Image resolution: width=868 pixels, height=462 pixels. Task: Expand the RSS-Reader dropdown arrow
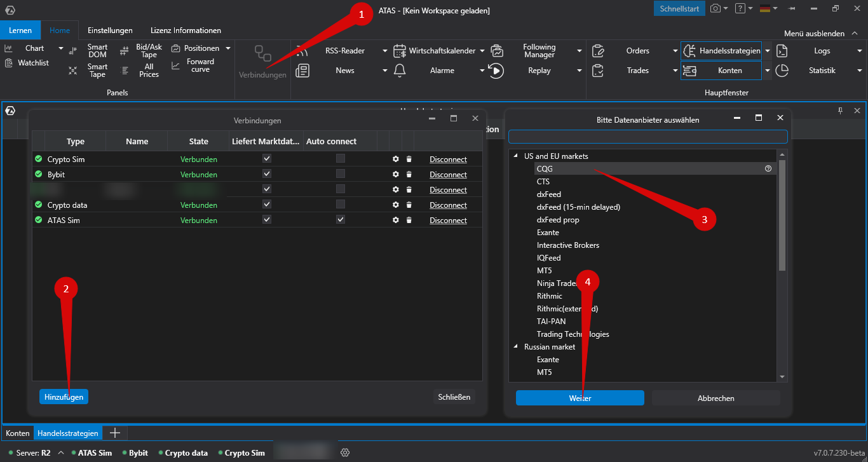click(385, 51)
